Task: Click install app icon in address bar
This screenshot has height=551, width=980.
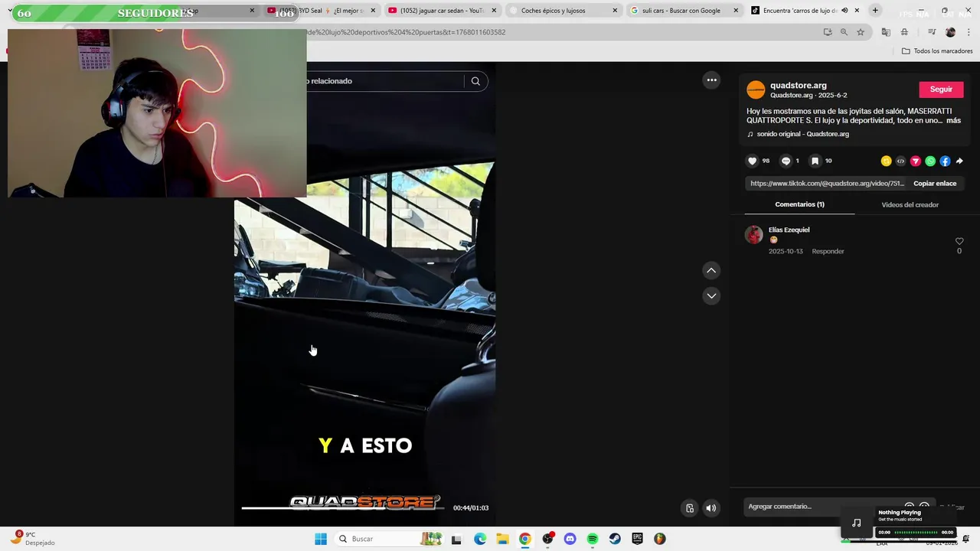Action: pyautogui.click(x=828, y=32)
